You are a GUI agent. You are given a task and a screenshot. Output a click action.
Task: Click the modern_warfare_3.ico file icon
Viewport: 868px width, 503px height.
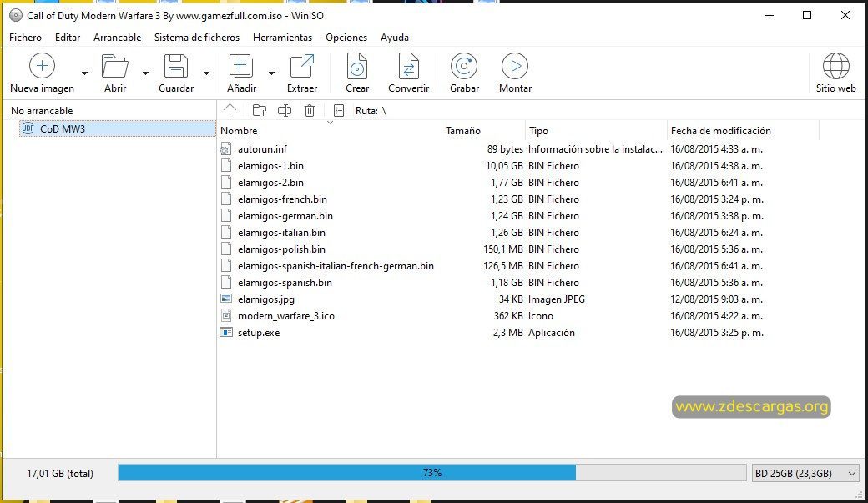tap(226, 315)
